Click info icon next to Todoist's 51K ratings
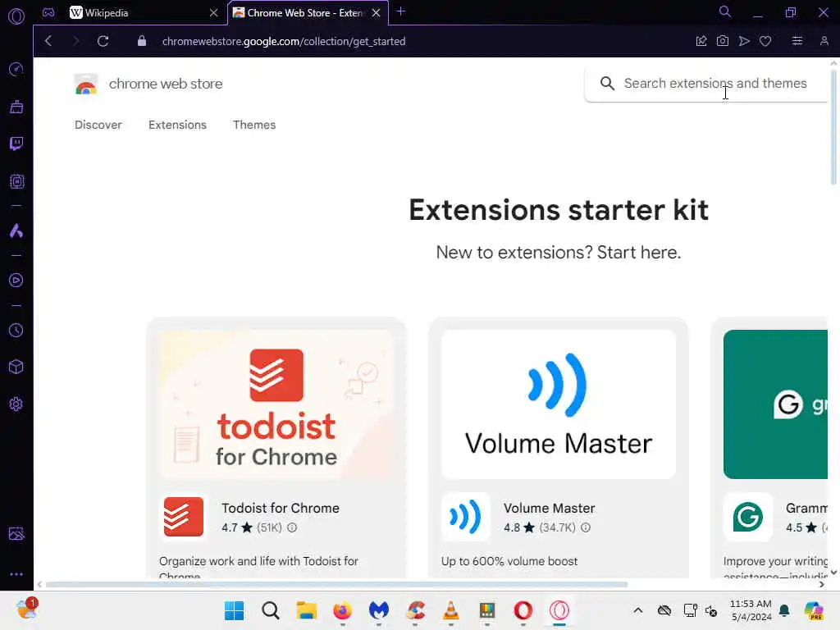Viewport: 840px width, 630px height. (x=292, y=527)
